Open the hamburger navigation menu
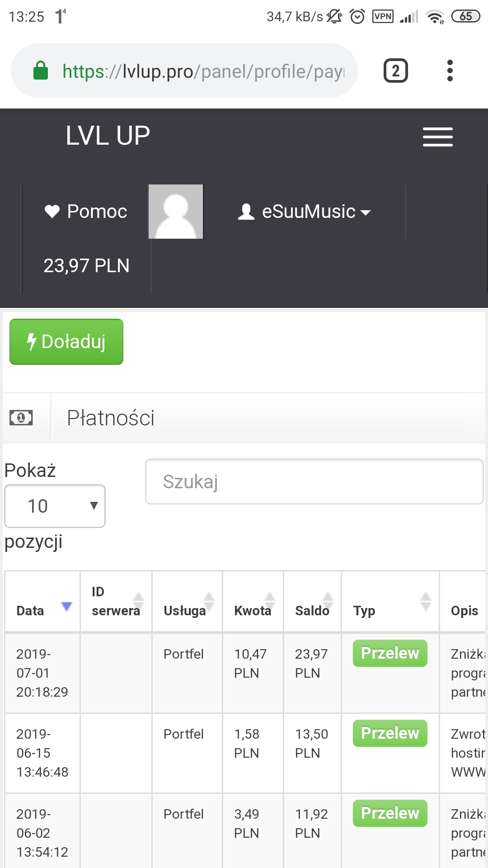The height and width of the screenshot is (868, 488). pyautogui.click(x=437, y=137)
